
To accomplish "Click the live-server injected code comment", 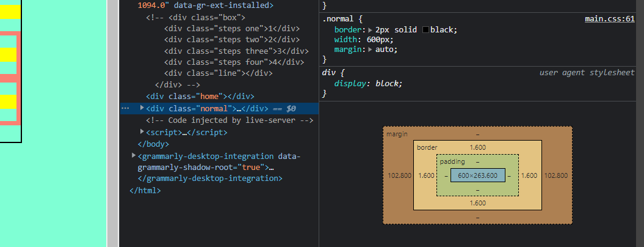I will click(230, 120).
